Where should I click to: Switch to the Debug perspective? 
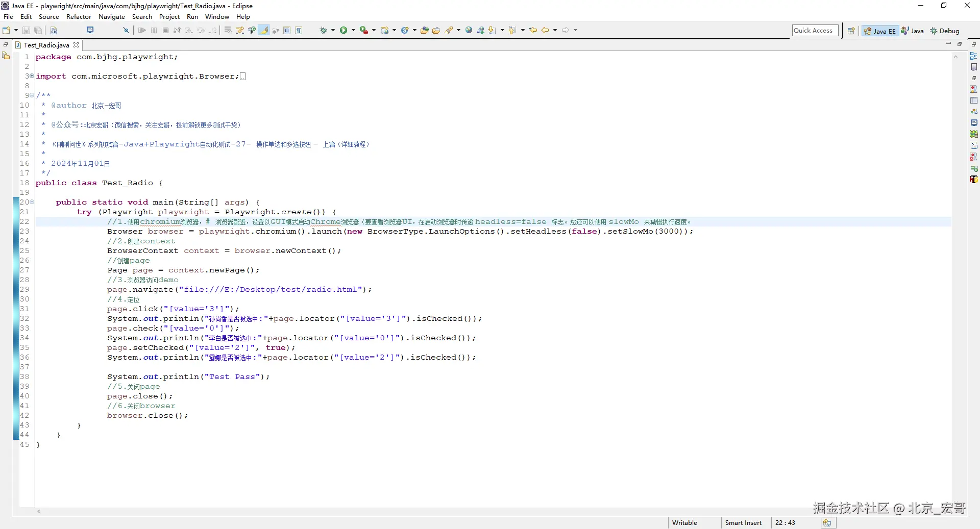[945, 31]
